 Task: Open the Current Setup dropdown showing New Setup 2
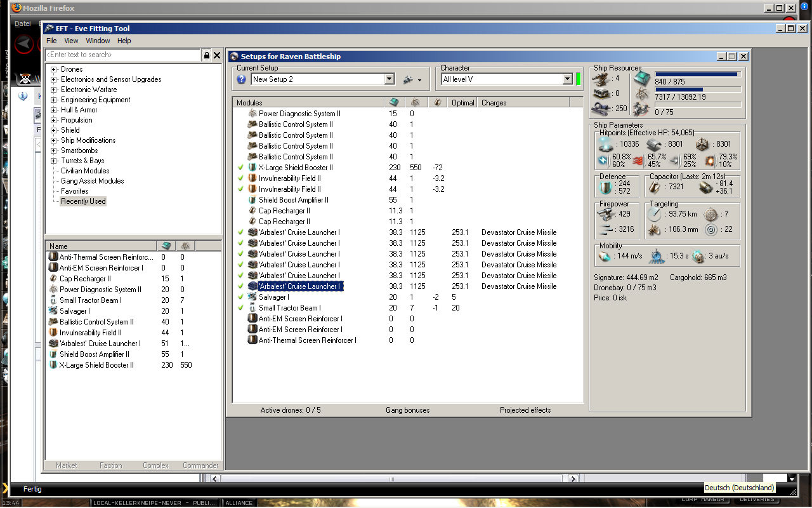coord(390,79)
